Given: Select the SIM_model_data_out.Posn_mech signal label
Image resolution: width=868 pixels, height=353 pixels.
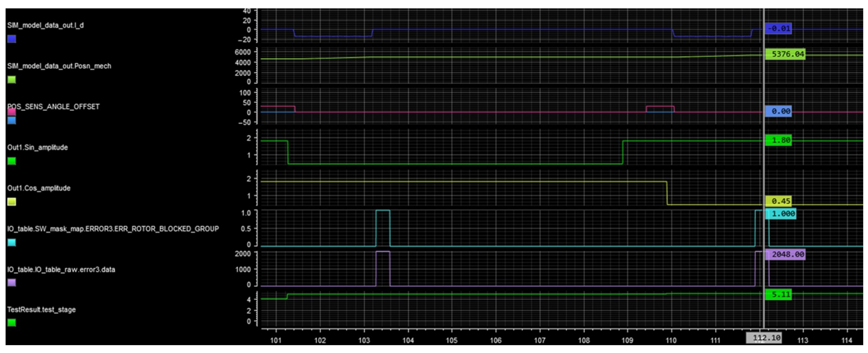Looking at the screenshot, I should pos(59,66).
